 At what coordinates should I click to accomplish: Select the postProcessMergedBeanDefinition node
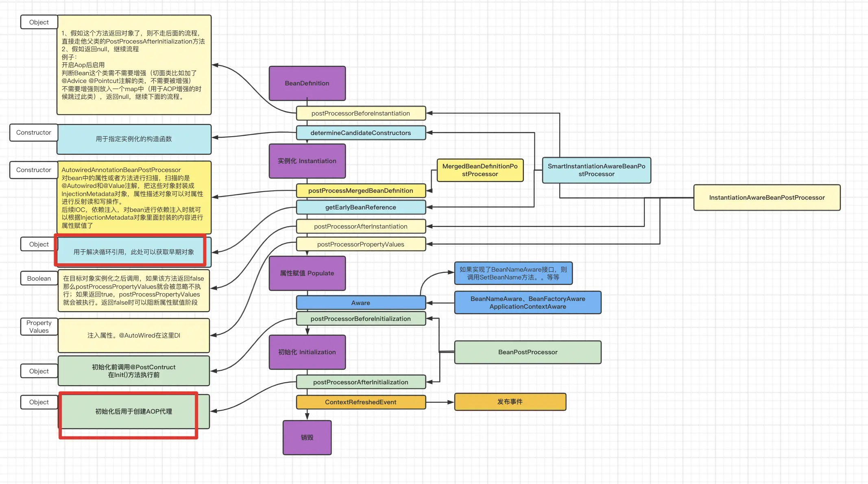point(360,191)
